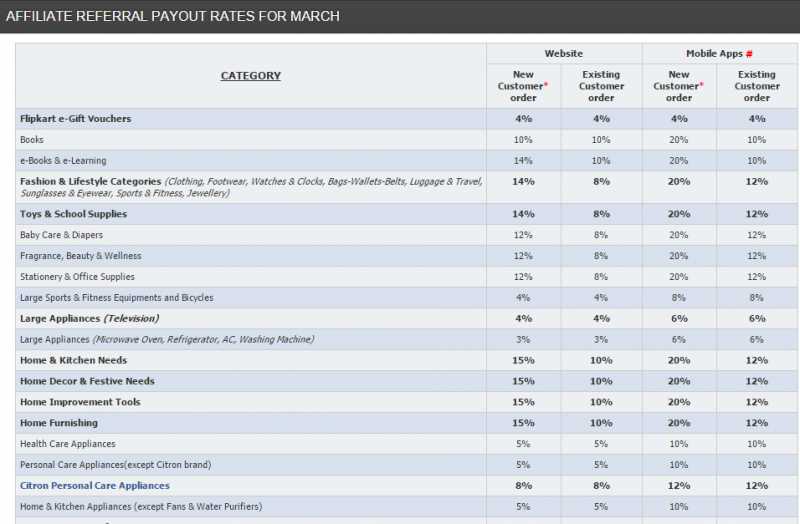Click the Mobile Apps column group header

tap(719, 54)
